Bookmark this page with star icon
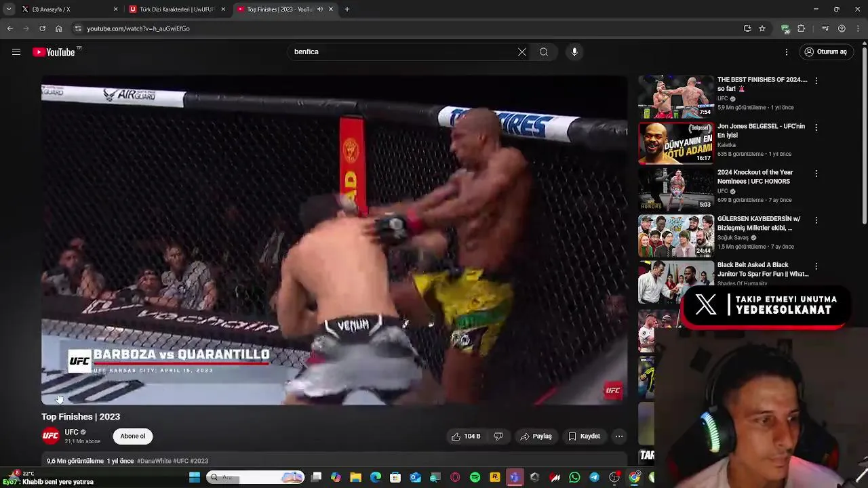 (762, 28)
